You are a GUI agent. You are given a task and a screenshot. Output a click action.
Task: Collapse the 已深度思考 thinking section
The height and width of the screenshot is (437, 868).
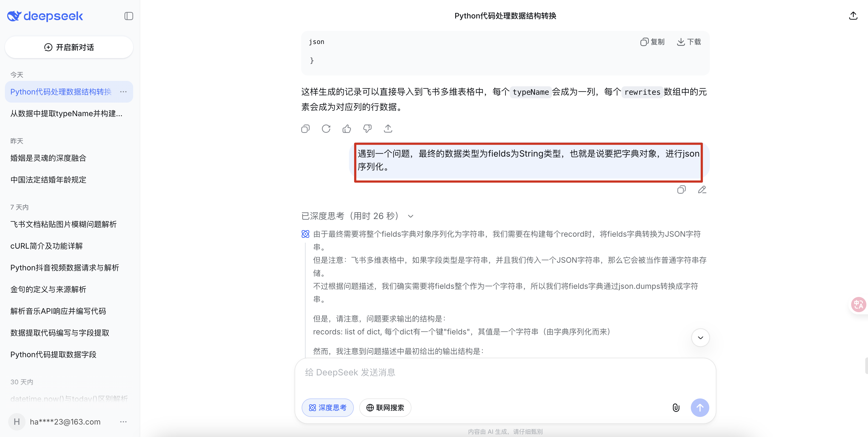tap(410, 216)
